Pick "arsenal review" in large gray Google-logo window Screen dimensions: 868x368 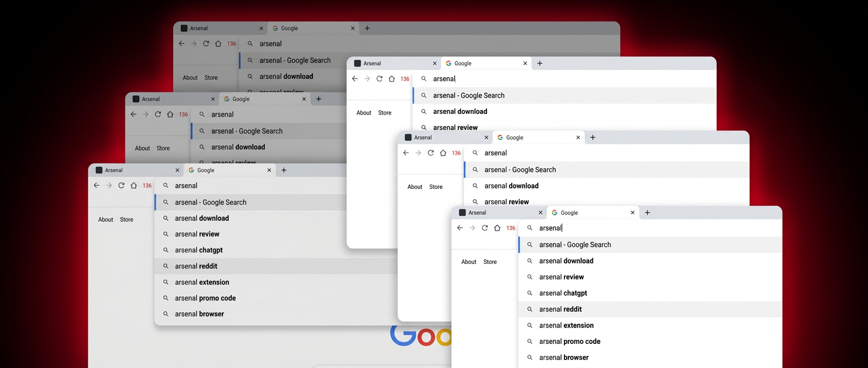click(250, 234)
